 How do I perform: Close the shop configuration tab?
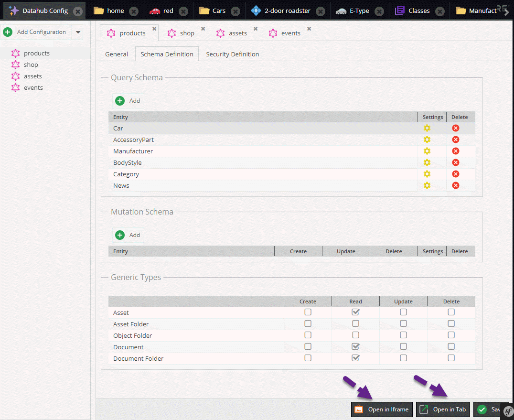[203, 29]
